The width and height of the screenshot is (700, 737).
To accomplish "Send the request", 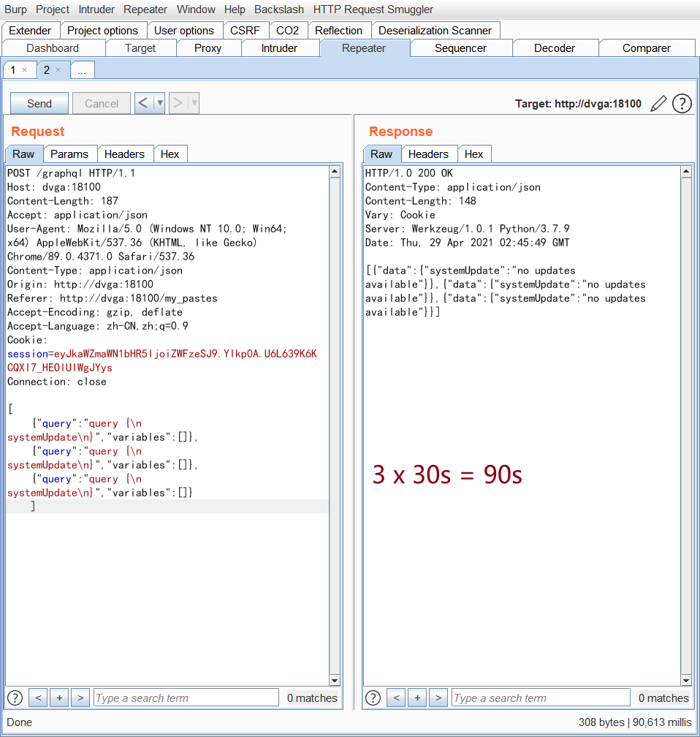I will click(x=39, y=103).
